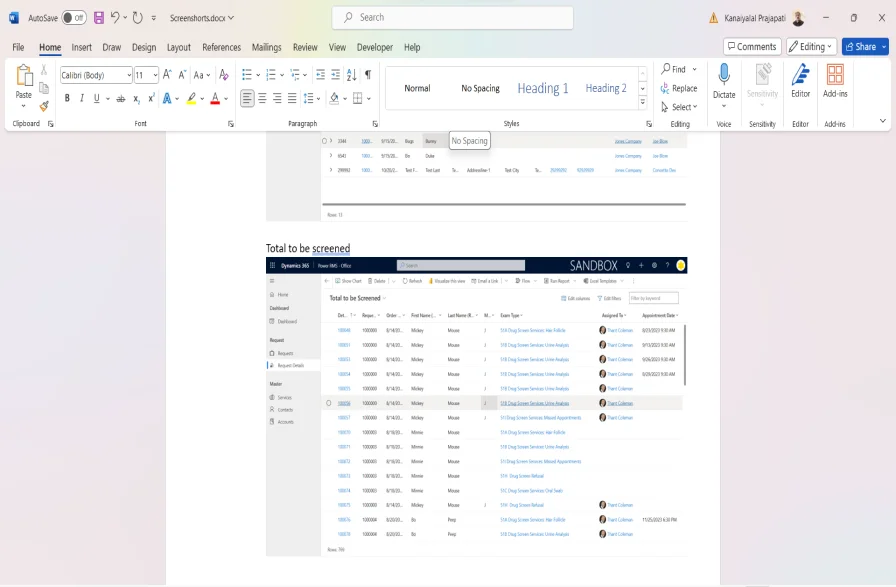
Task: Center align the paragraph text
Action: [x=262, y=98]
